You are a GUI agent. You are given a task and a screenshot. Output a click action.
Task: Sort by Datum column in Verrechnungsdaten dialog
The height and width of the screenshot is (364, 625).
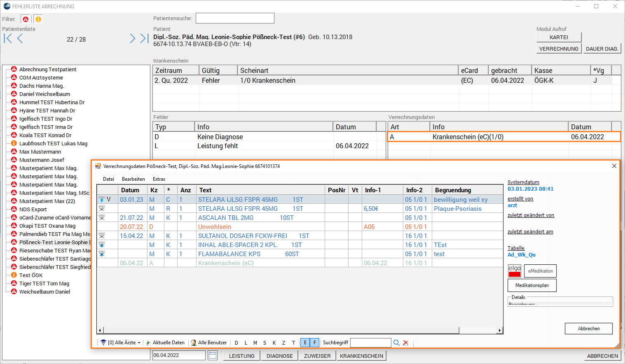point(133,190)
